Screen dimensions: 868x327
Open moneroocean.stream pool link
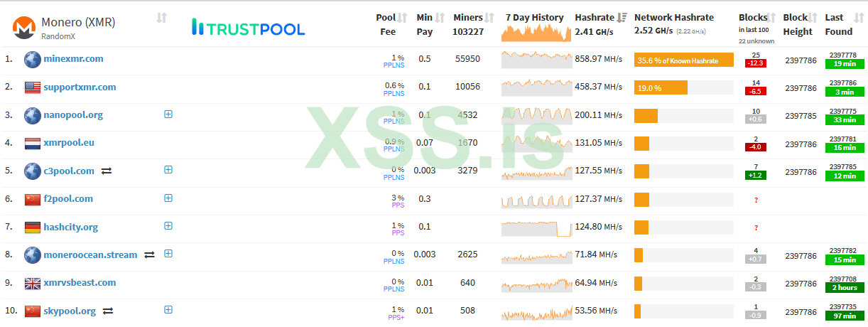(x=90, y=255)
